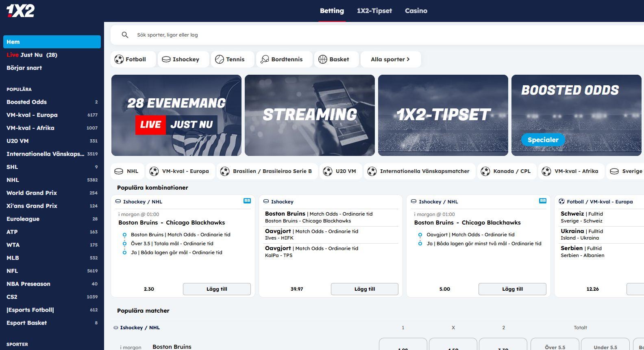Open NHL in sidebar list
Image resolution: width=644 pixels, height=350 pixels.
click(52, 180)
